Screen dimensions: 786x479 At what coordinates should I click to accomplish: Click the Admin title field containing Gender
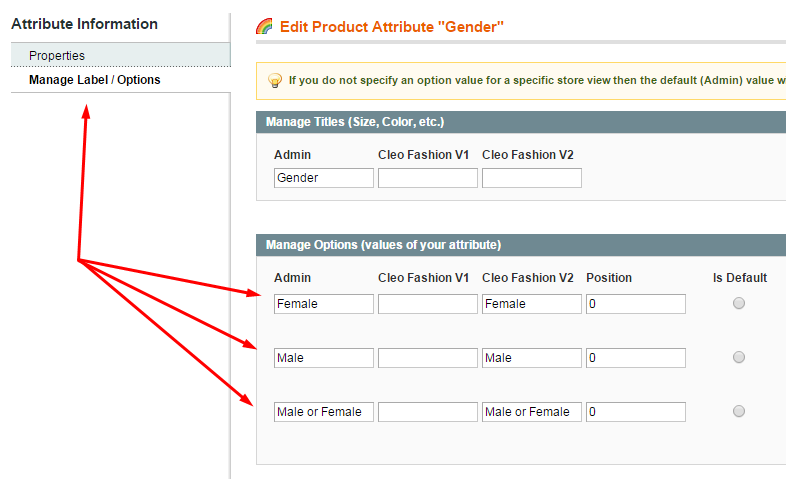[x=324, y=178]
